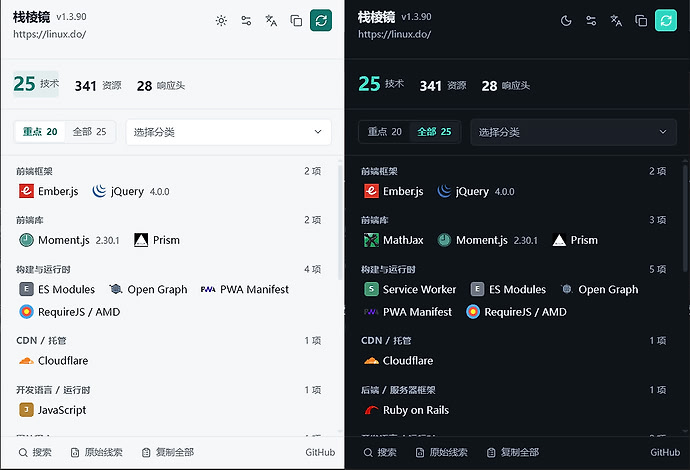
Task: Click Cloudflare icon in light panel
Action: [26, 361]
